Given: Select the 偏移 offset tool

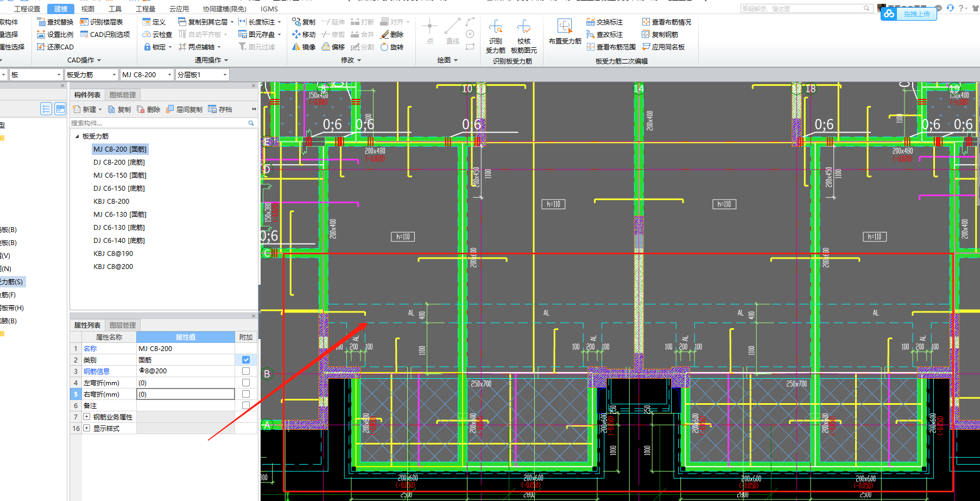Looking at the screenshot, I should coord(333,47).
